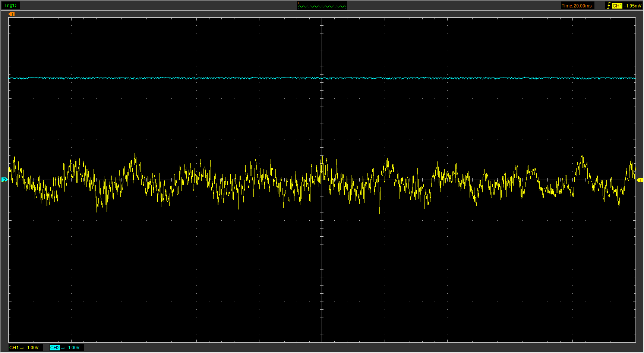
Task: Click the yellow trigger level marker at right edge
Action: point(640,180)
